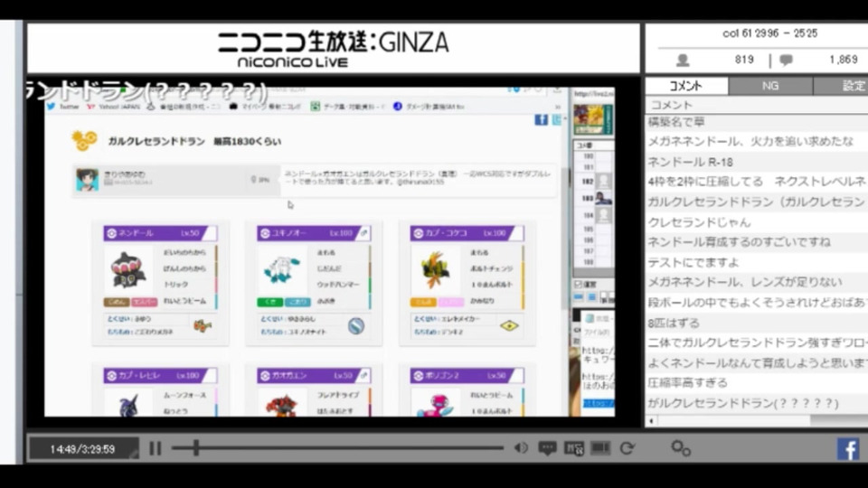Open the Yahoo! JAPAN bookmark
868x488 pixels.
click(114, 107)
